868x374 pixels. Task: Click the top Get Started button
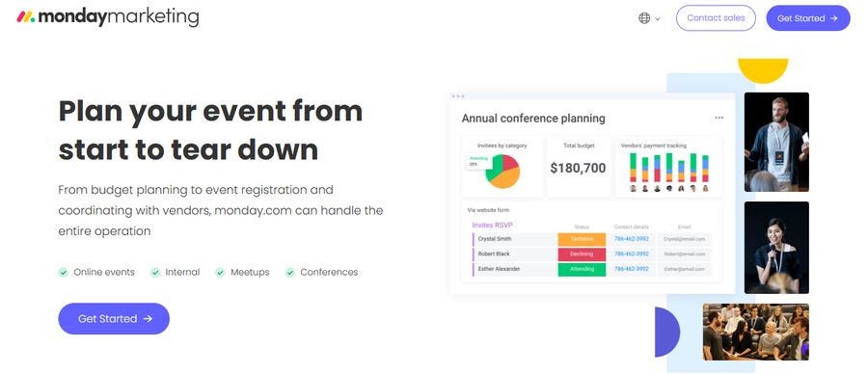pyautogui.click(x=807, y=18)
